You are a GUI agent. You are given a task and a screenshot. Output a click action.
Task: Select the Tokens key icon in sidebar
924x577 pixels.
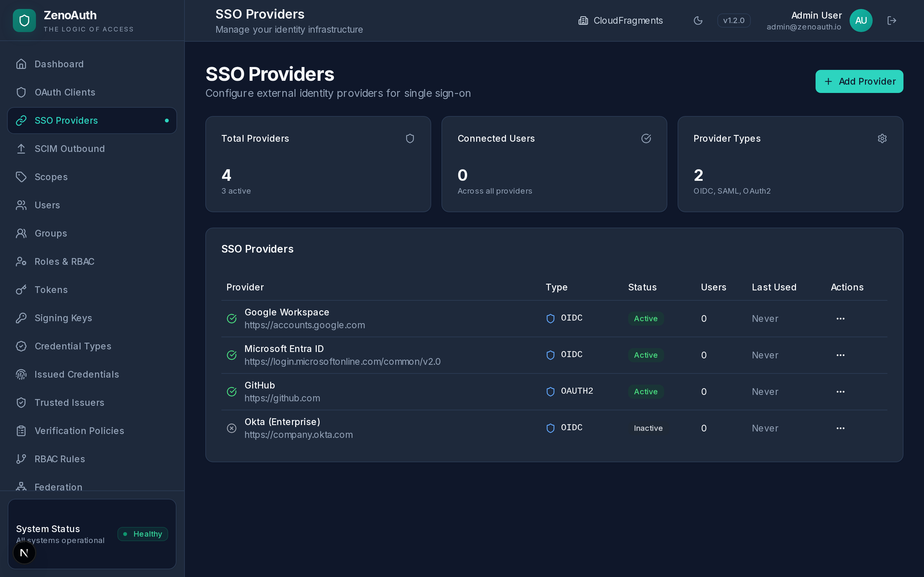(x=21, y=290)
